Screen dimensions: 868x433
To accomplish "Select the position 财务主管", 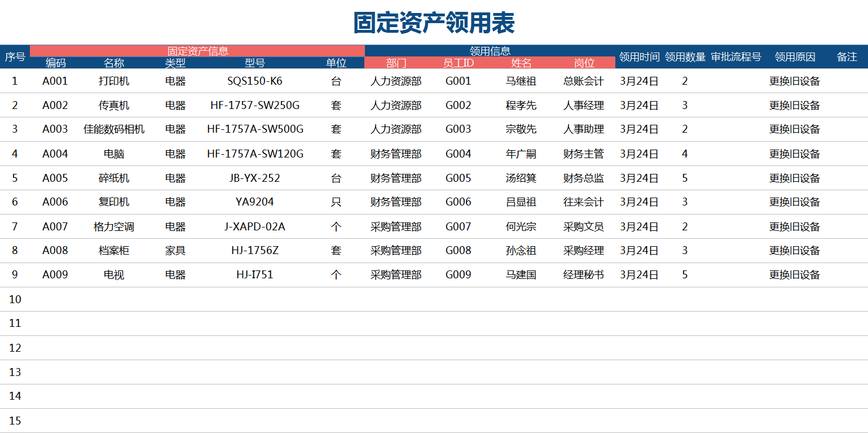I will (x=584, y=154).
